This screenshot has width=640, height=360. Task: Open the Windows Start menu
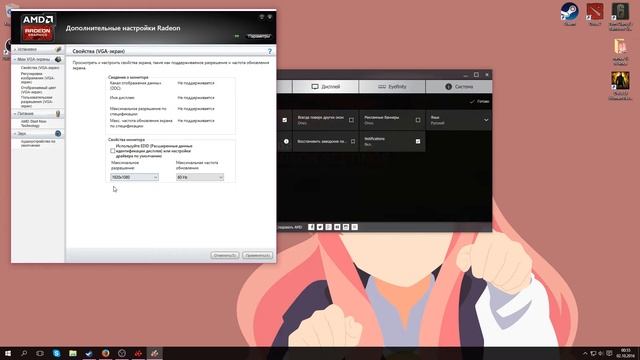(8, 353)
